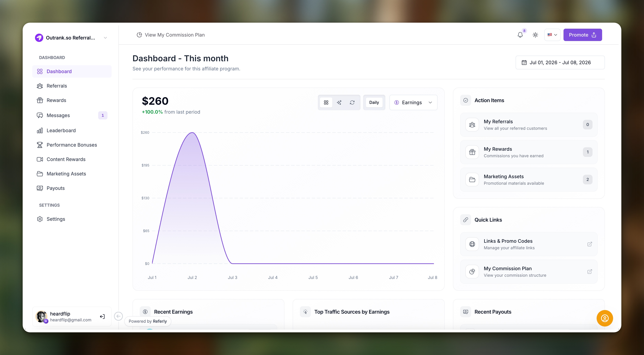
Task: Open Messages in sidebar
Action: tap(72, 116)
